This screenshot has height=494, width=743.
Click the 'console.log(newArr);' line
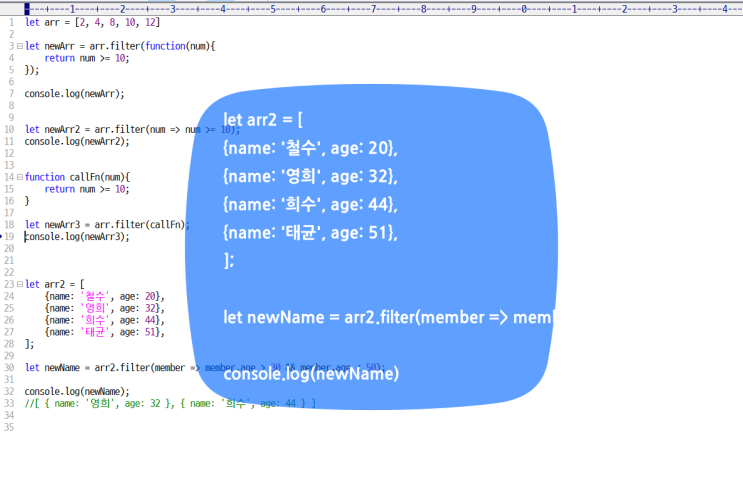point(74,93)
